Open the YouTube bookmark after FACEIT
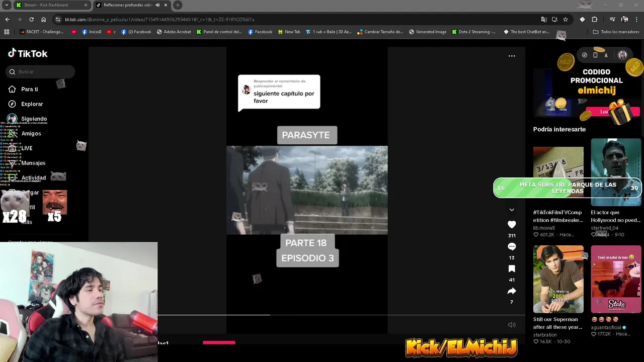Image resolution: width=644 pixels, height=362 pixels. tap(73, 32)
